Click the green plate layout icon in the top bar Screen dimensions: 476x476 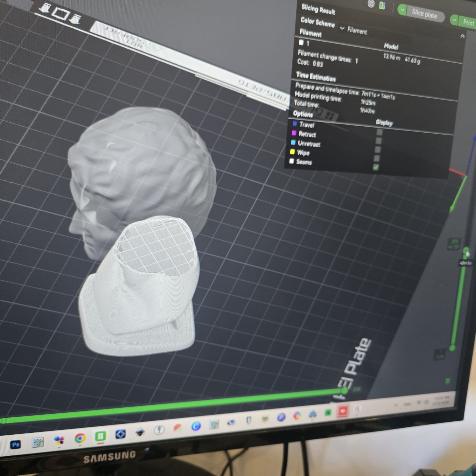(x=382, y=6)
